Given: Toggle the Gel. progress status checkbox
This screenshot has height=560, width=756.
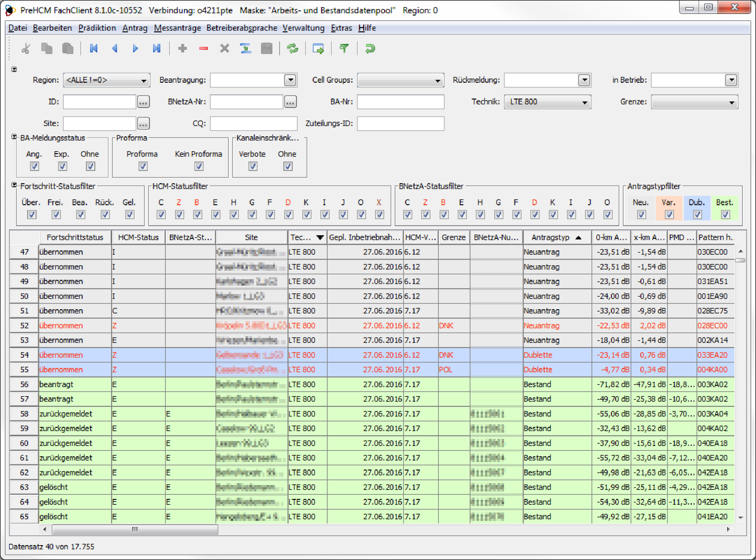Looking at the screenshot, I should coord(130,214).
